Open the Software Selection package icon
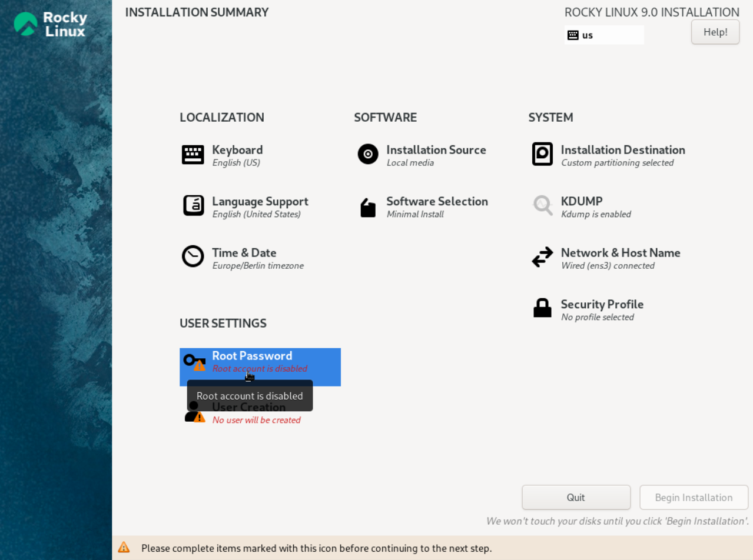Image resolution: width=753 pixels, height=560 pixels. (368, 207)
